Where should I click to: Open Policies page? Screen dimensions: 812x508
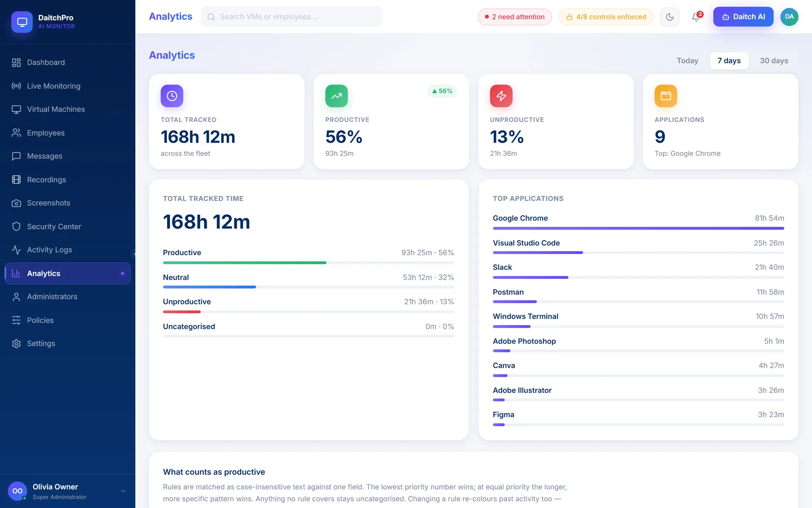[67, 320]
